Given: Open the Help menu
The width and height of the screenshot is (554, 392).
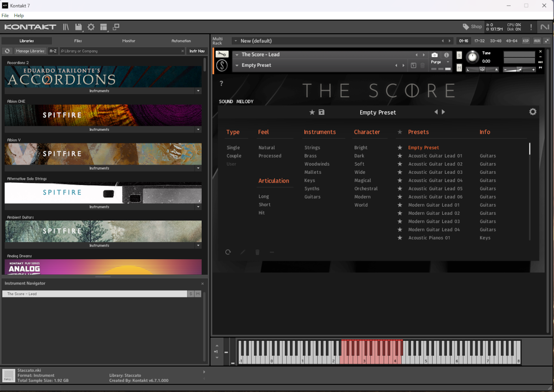Looking at the screenshot, I should (19, 16).
